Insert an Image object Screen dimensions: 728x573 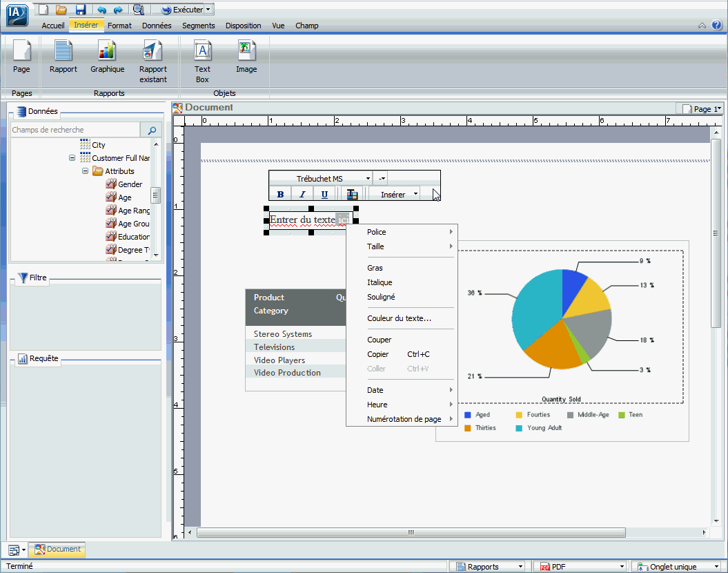[246, 57]
